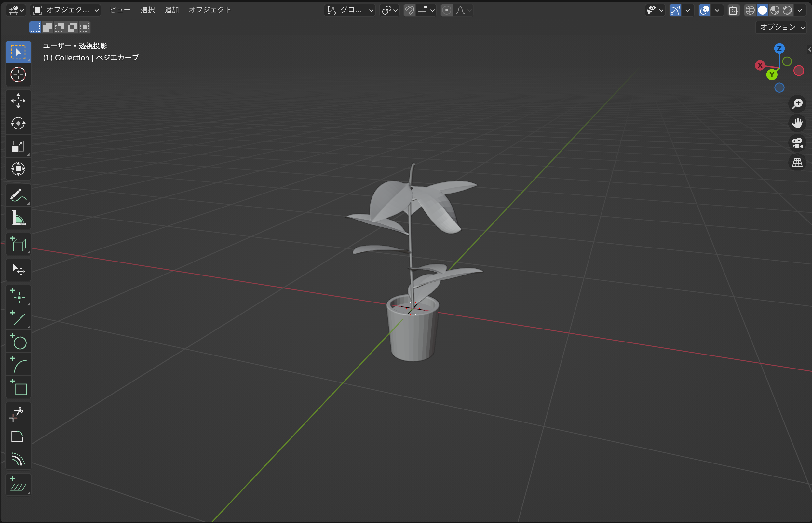Image resolution: width=812 pixels, height=523 pixels.
Task: Click the green Y axis on gizmo
Action: pyautogui.click(x=772, y=74)
